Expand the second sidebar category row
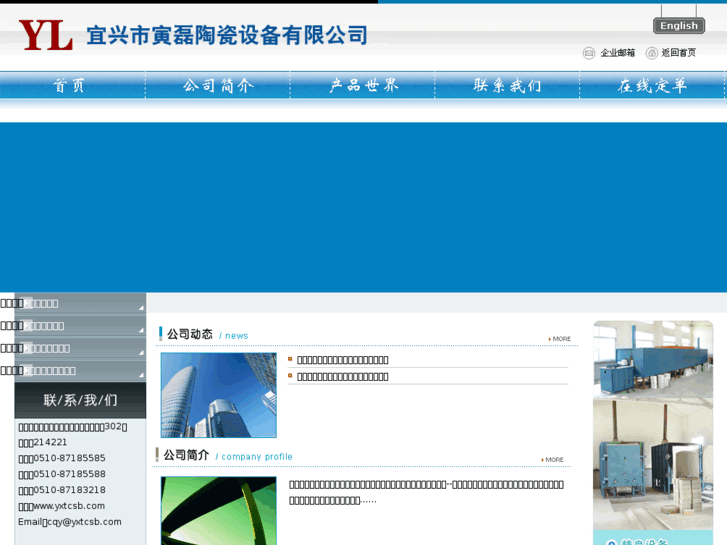The image size is (727, 545). pyautogui.click(x=80, y=326)
